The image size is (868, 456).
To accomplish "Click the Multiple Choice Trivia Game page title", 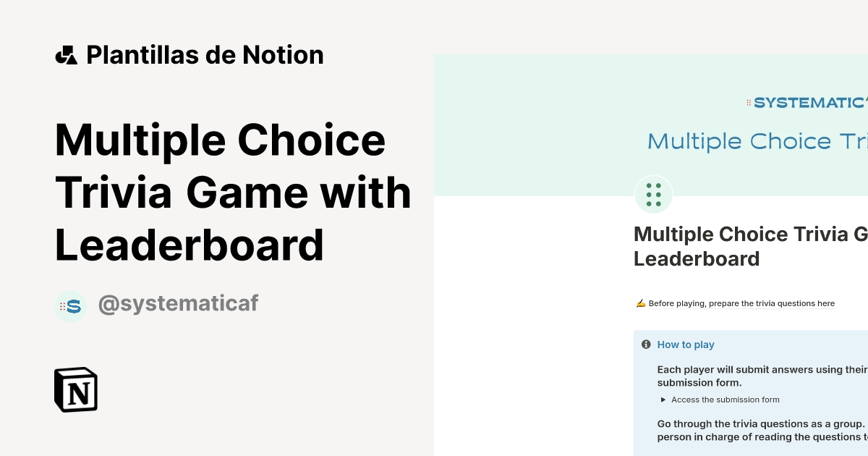I will point(749,246).
